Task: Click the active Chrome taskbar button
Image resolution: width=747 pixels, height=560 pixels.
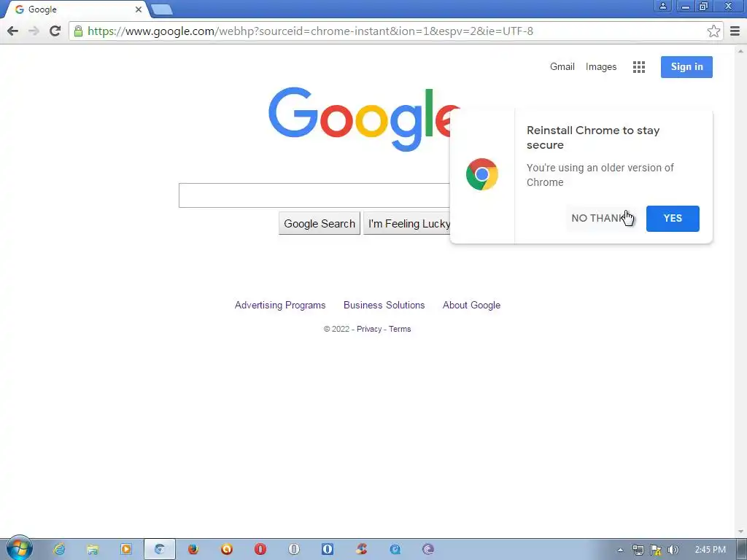Action: 160,550
